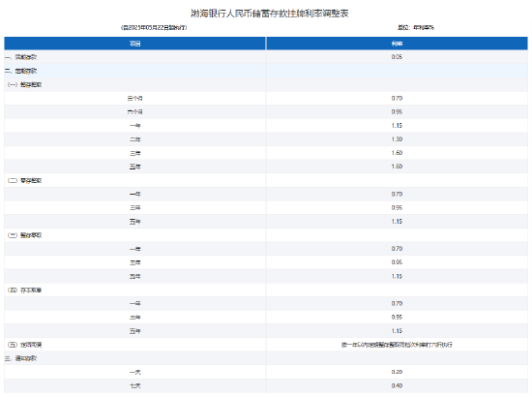532x397 pixels.
Task: Click the (二) 零存整取 subsection label
Action: click(x=24, y=181)
